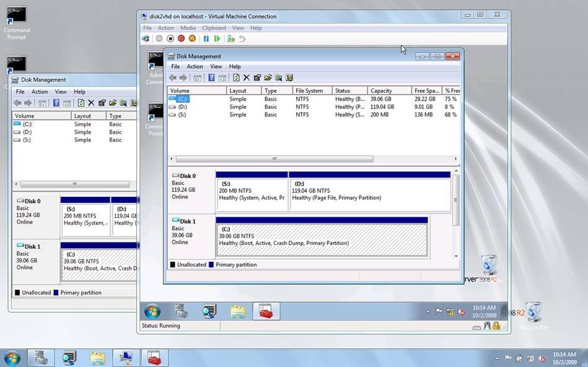Open Windows Explorer from the VM's taskbar

click(x=238, y=311)
